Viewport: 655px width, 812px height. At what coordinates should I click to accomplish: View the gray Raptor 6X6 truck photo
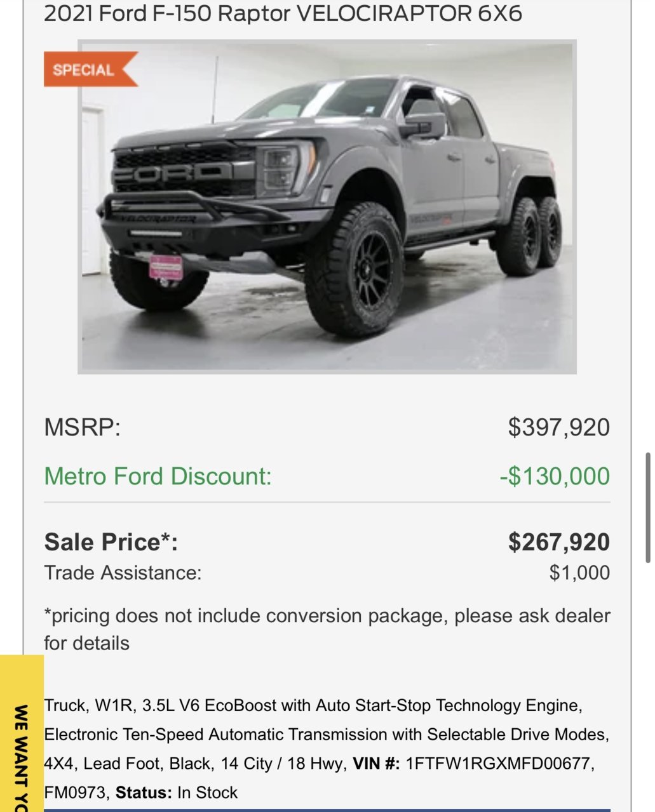[x=327, y=207]
